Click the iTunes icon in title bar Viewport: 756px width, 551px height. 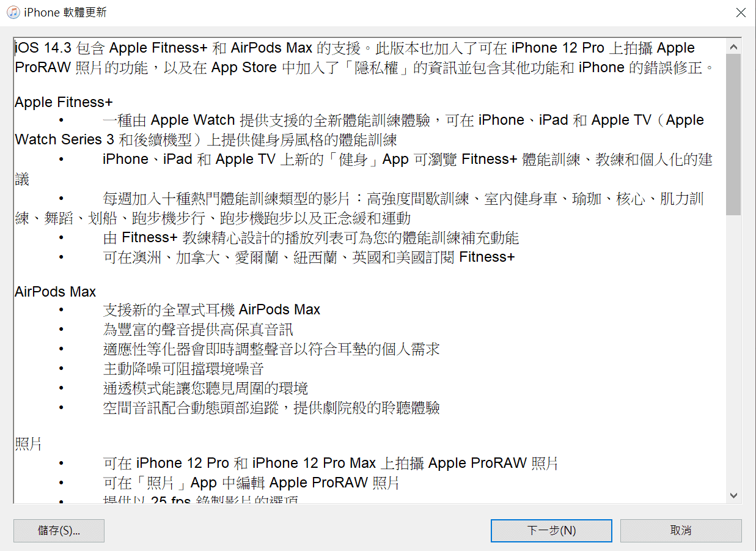tap(12, 12)
